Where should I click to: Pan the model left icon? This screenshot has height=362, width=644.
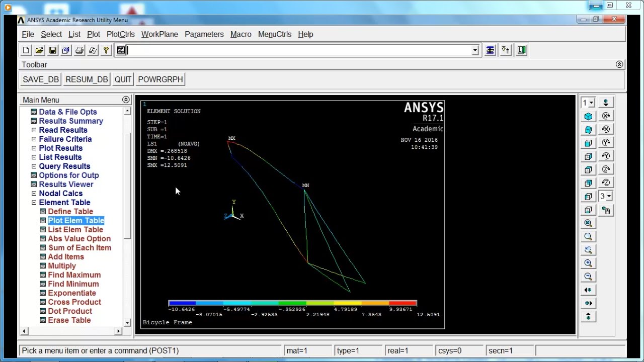588,290
